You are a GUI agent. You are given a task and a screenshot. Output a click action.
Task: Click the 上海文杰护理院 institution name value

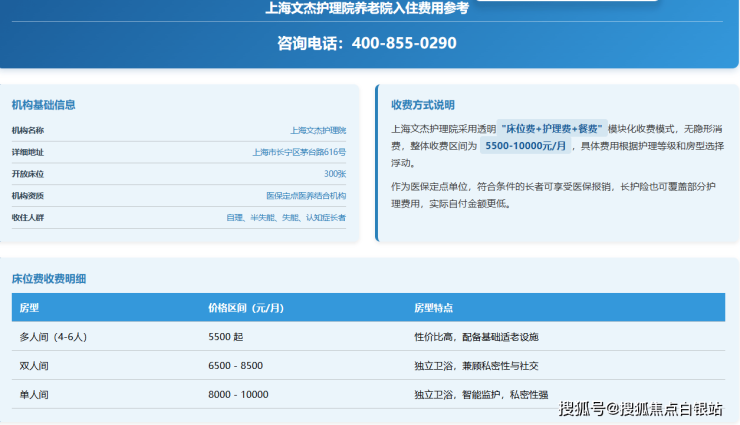point(318,130)
